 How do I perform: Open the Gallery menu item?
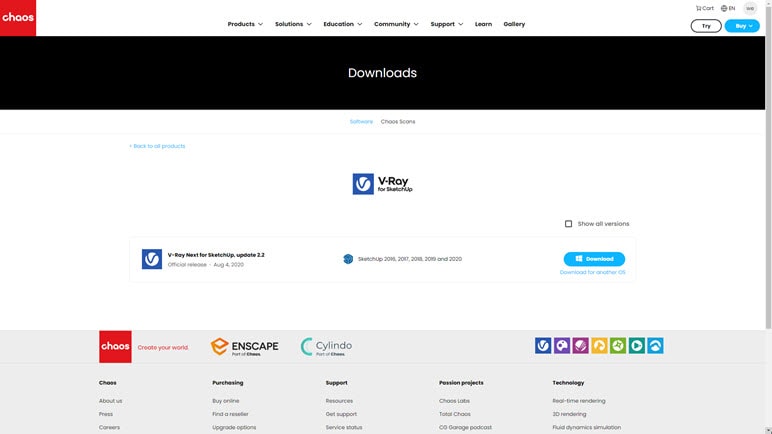(514, 24)
